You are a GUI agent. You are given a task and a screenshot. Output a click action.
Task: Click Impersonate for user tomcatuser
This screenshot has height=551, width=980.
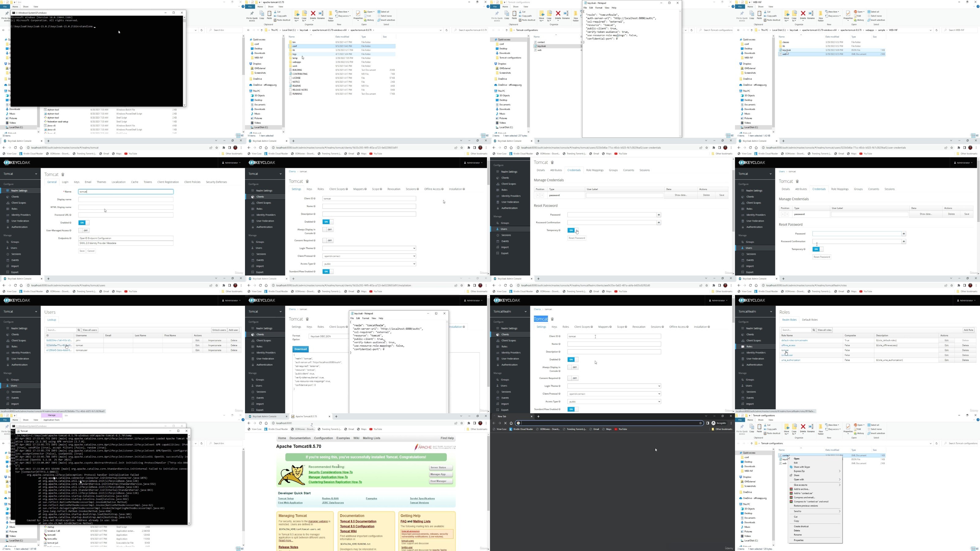pos(215,350)
